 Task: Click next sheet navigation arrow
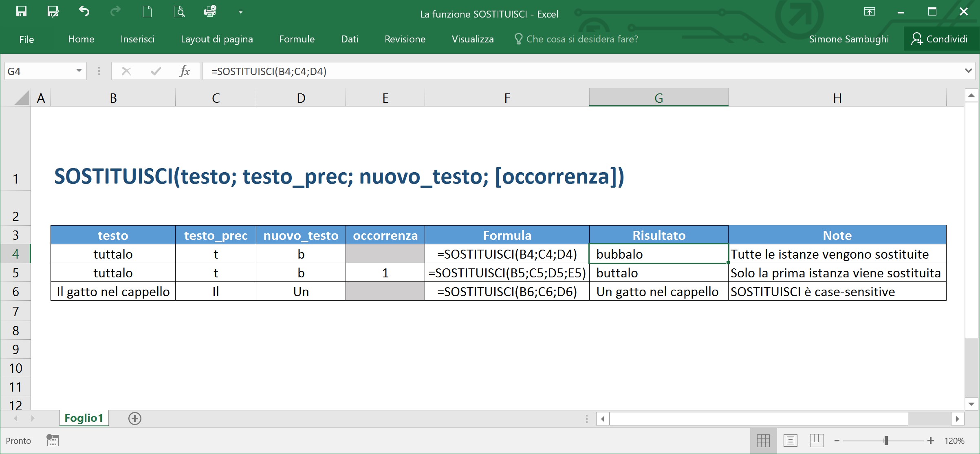pyautogui.click(x=33, y=418)
